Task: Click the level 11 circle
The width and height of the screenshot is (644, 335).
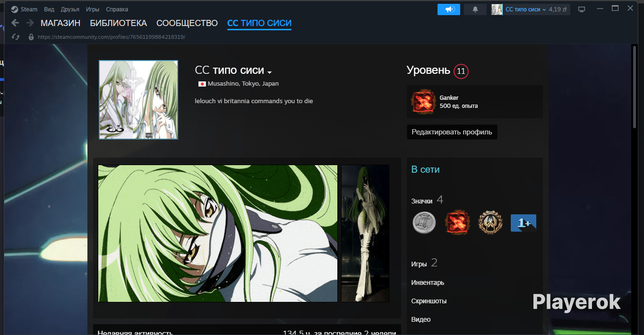Action: click(x=461, y=71)
